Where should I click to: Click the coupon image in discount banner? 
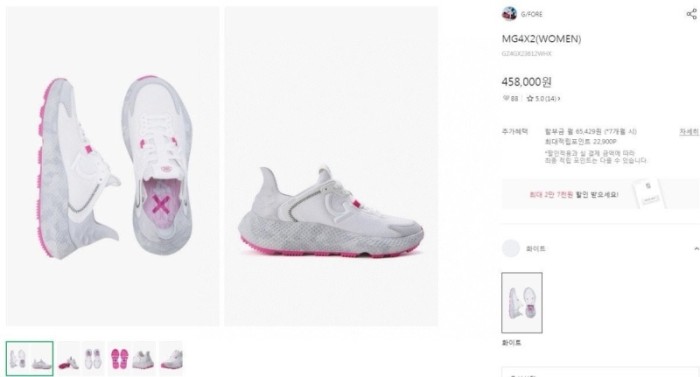tap(648, 193)
